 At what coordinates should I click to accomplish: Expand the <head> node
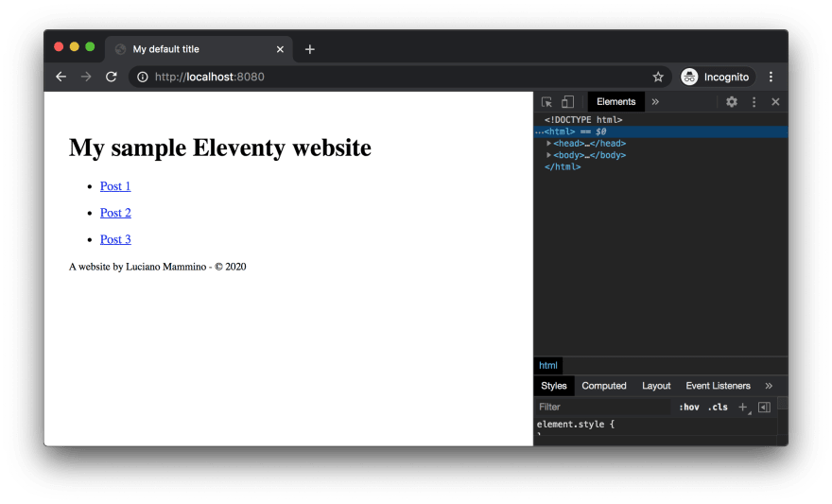(548, 143)
